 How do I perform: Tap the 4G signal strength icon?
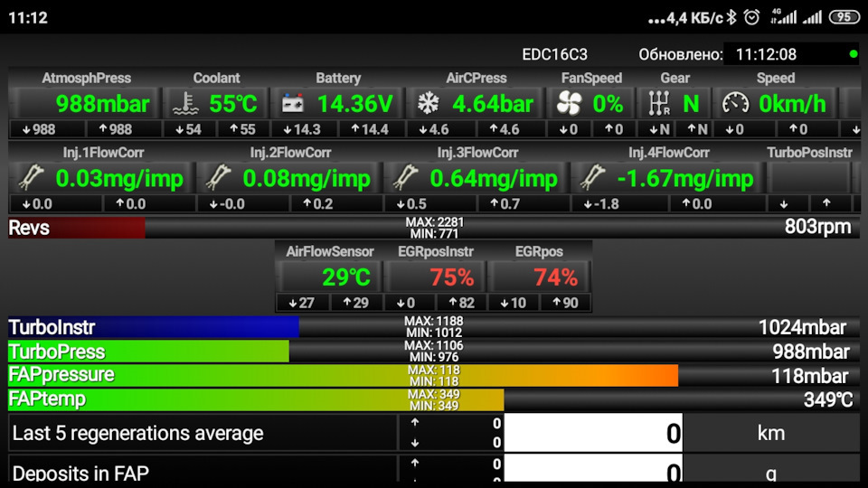pyautogui.click(x=783, y=17)
